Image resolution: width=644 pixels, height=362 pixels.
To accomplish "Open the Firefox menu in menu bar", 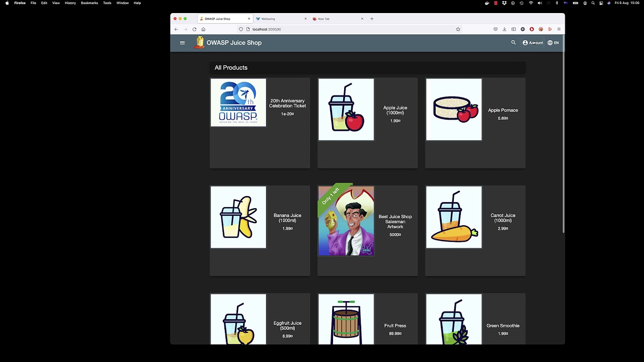I will [20, 3].
